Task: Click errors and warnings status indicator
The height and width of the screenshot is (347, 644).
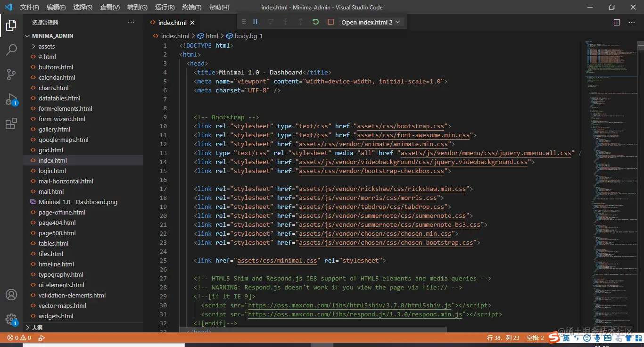Action: 19,338
